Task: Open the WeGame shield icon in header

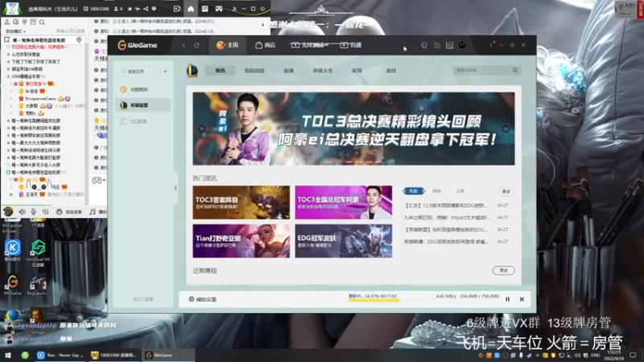Action: coord(424,45)
